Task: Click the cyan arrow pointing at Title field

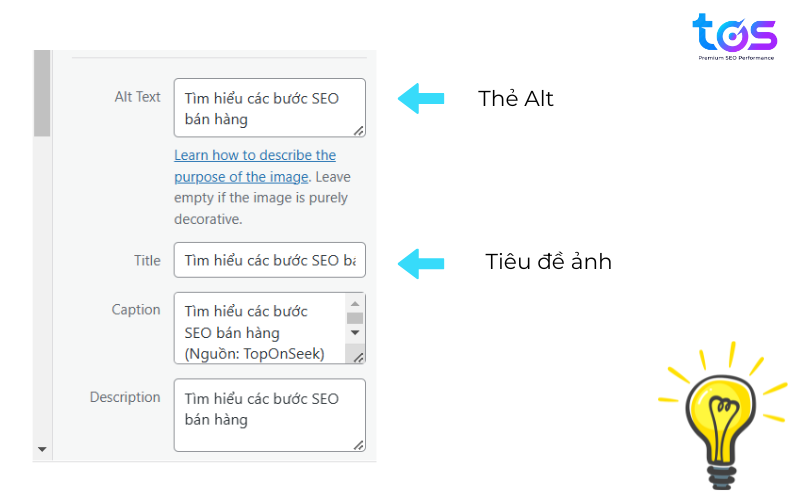Action: pos(421,263)
